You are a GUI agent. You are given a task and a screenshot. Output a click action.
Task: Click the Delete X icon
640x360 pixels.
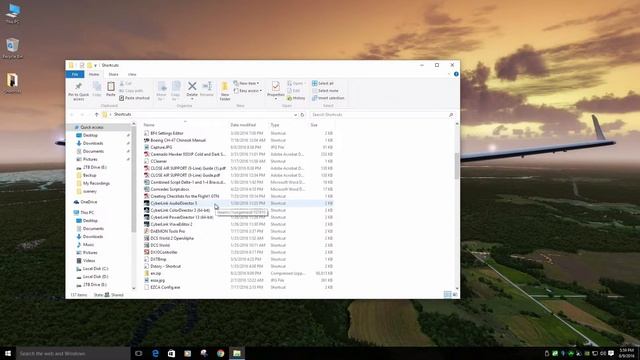click(192, 86)
